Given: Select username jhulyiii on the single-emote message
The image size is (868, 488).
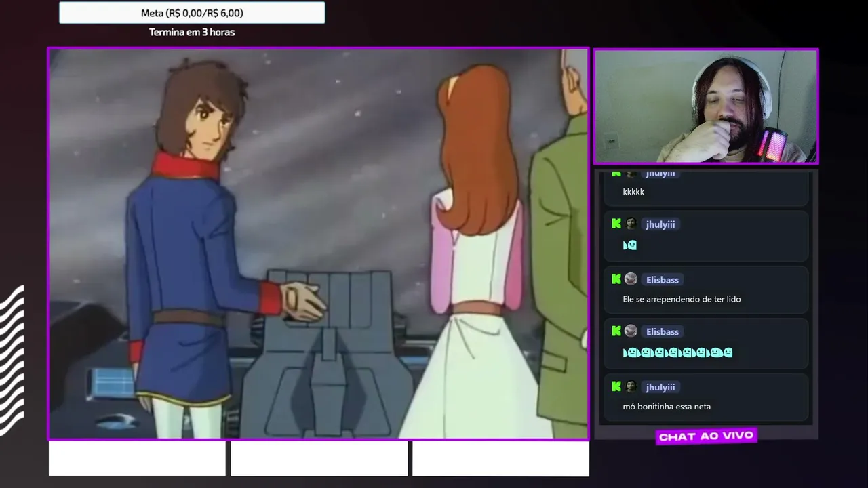Looking at the screenshot, I should point(660,224).
